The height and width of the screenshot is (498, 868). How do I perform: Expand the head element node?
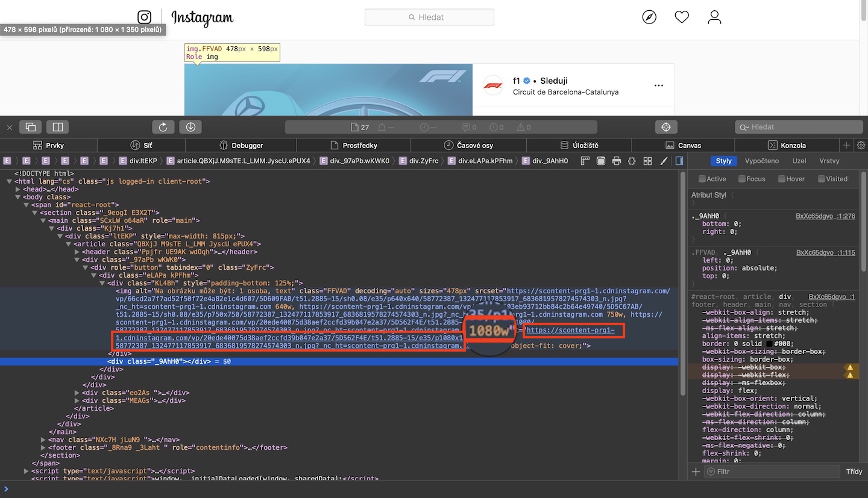17,189
